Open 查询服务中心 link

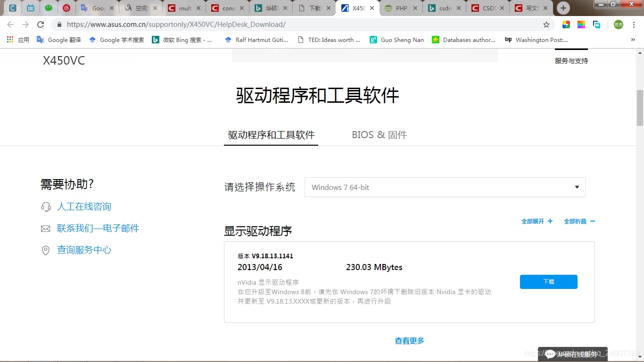(84, 250)
